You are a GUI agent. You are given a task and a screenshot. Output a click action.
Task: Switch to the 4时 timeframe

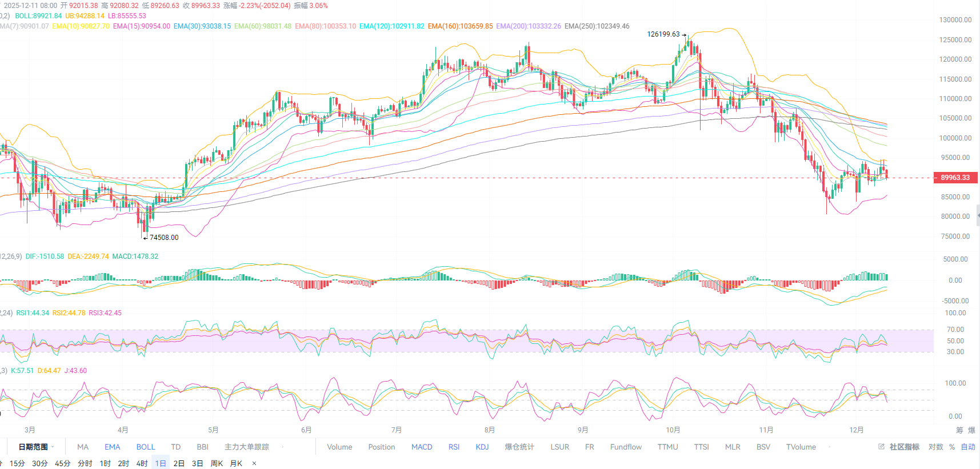tap(142, 463)
